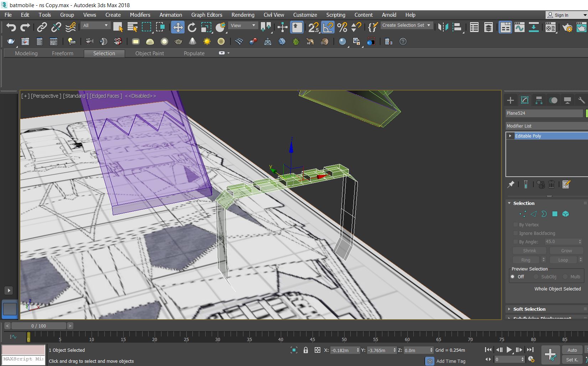Select the Bind to Space Warp tool

point(71,27)
